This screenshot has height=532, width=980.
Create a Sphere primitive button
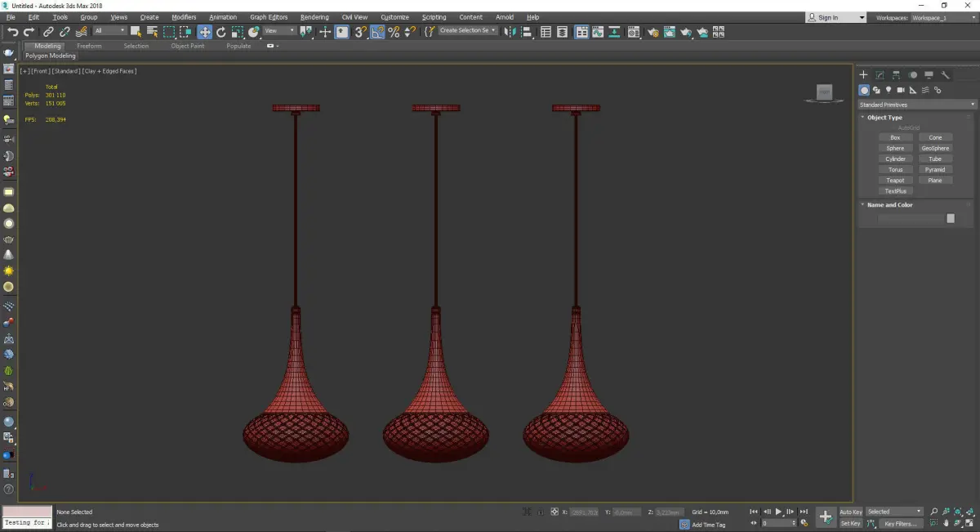pos(896,148)
